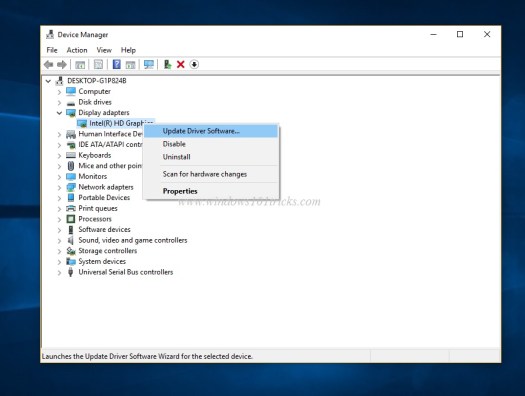Screen dimensions: 525x396
Task: Click the Human Interface Devices category icon
Action: click(71, 134)
